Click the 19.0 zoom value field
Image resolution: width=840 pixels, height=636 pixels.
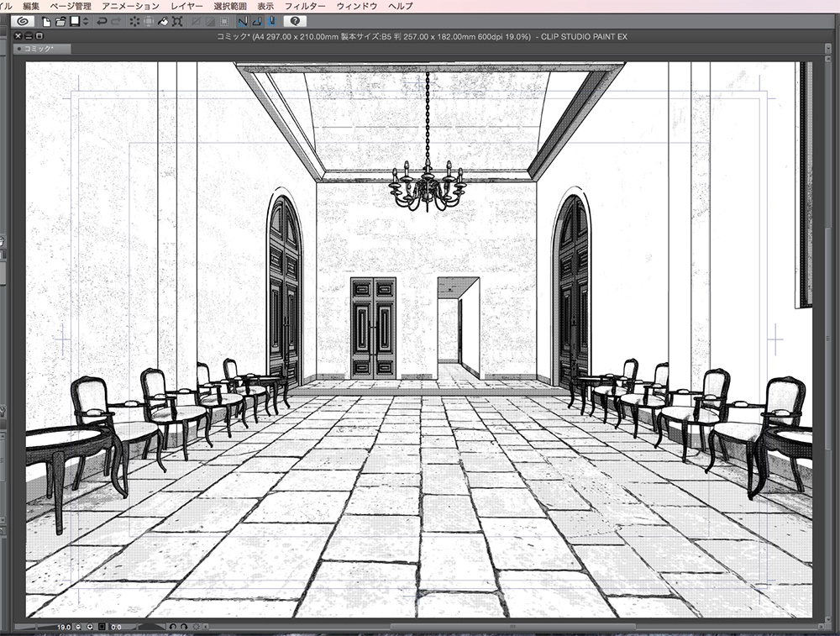[64, 627]
